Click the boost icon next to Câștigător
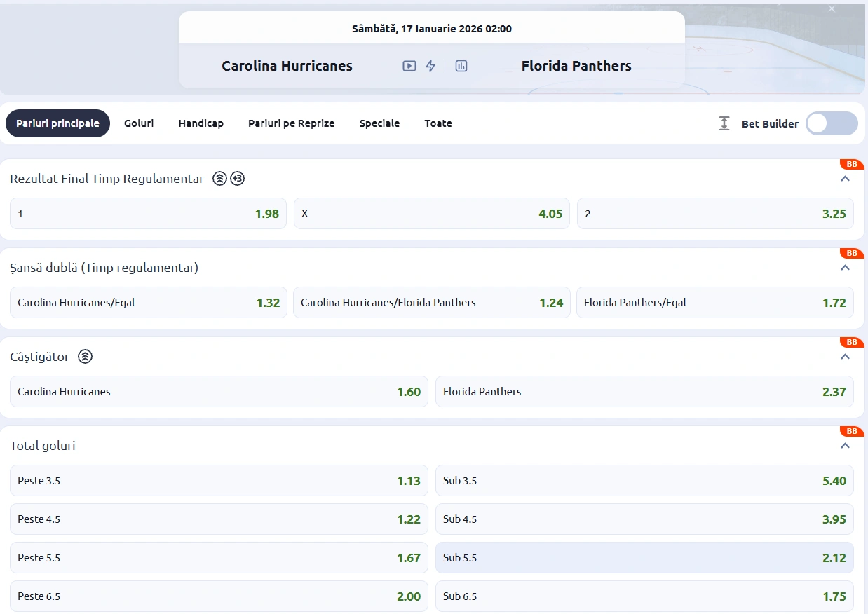The width and height of the screenshot is (868, 614). coord(85,357)
